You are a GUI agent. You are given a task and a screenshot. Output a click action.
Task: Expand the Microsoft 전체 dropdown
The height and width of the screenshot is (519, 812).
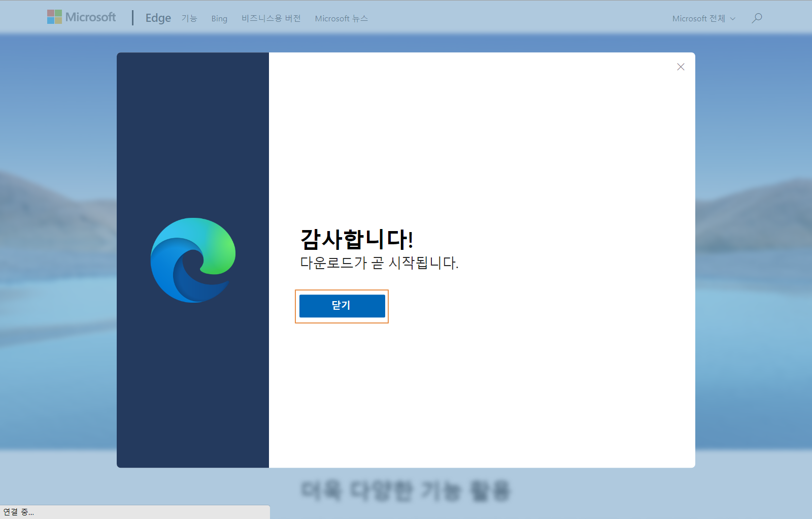point(703,18)
